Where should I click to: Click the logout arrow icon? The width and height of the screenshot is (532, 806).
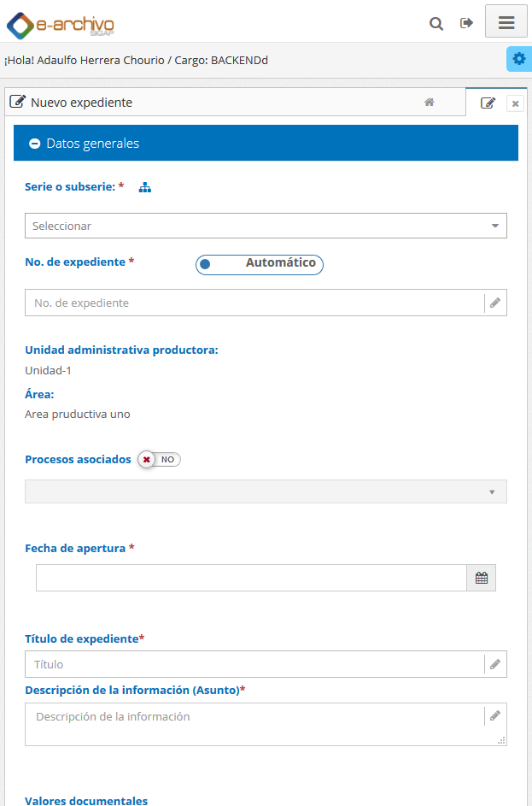[x=466, y=23]
